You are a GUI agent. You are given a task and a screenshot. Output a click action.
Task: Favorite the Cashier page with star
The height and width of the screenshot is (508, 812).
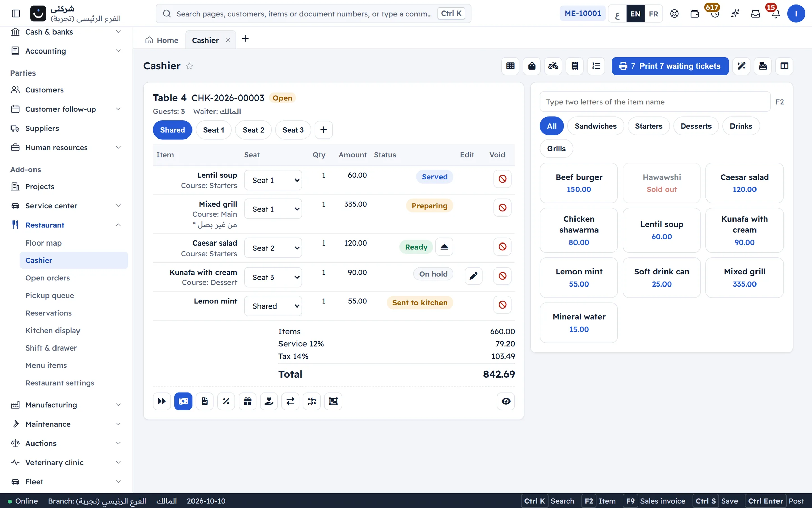189,66
